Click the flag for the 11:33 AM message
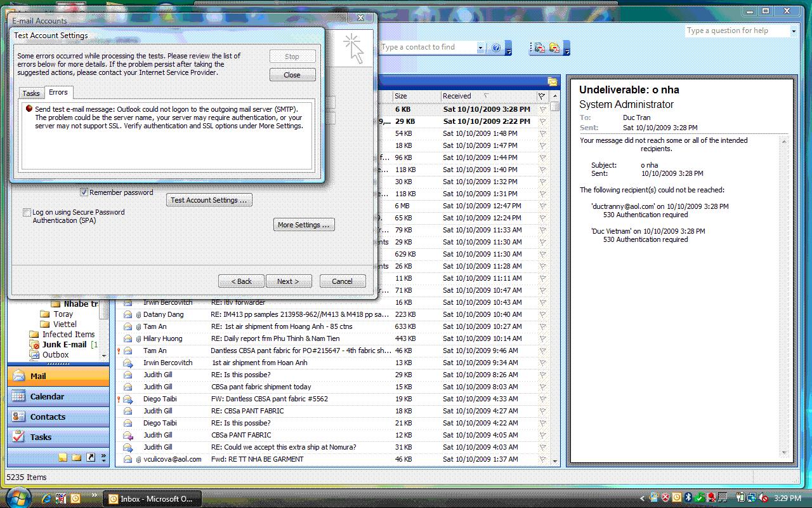Image resolution: width=812 pixels, height=508 pixels. [x=542, y=230]
